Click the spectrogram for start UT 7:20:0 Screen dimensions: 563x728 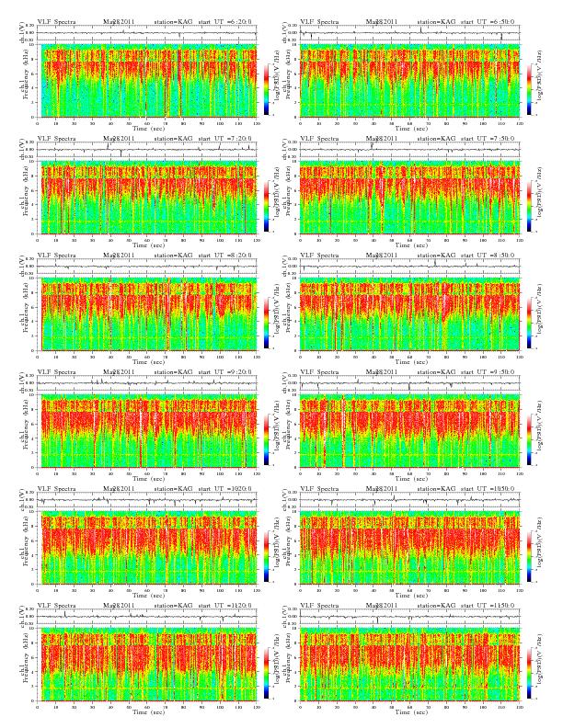pyautogui.click(x=147, y=198)
